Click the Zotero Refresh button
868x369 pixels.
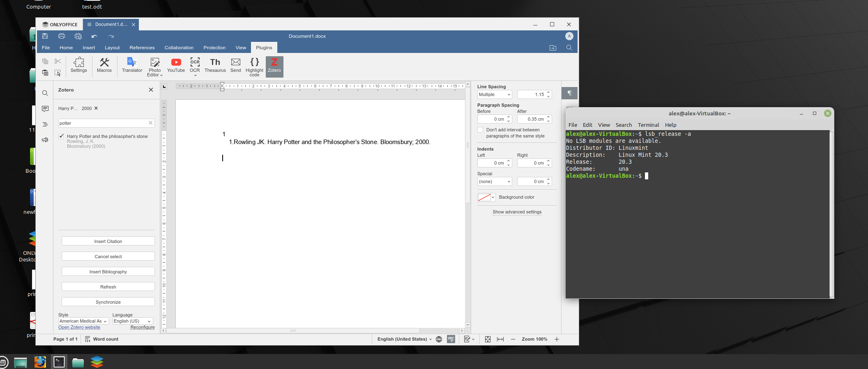108,287
